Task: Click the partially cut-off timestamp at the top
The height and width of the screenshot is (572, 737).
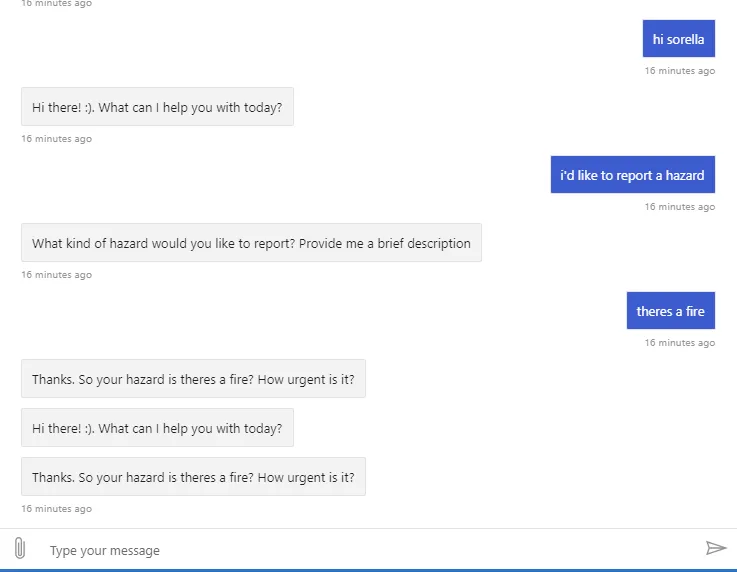Action: (56, 4)
